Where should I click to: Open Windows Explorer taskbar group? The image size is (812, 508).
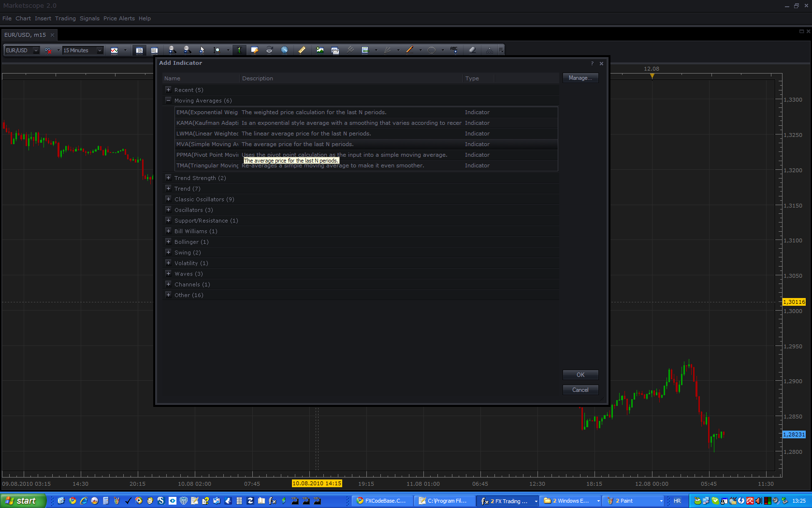[571, 501]
